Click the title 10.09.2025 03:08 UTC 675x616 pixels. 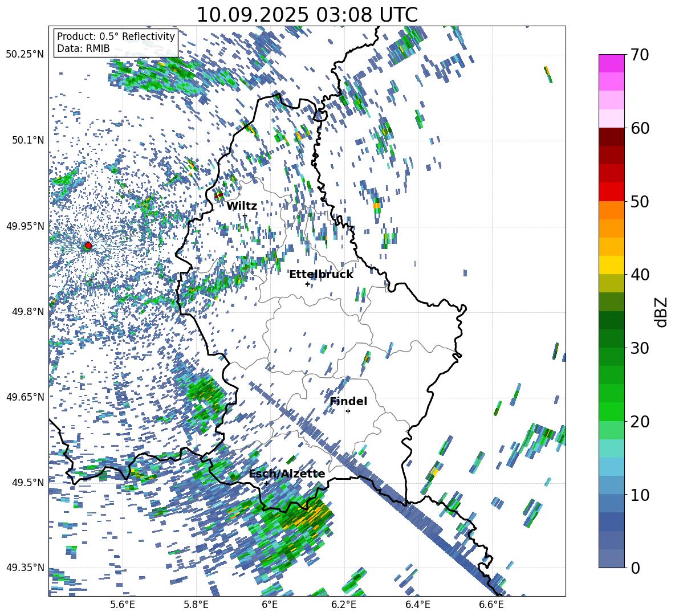tap(307, 15)
